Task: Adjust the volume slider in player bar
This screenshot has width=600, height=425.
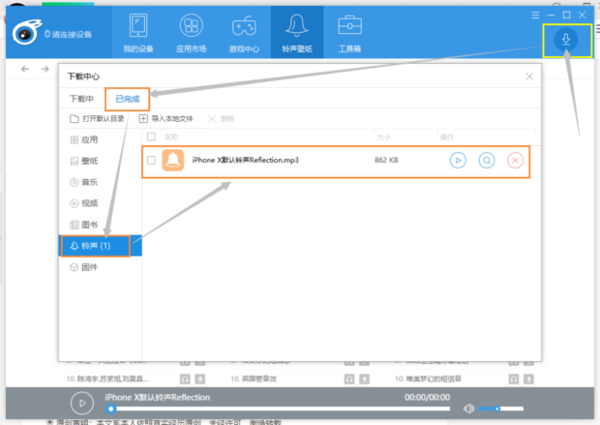Action: pyautogui.click(x=488, y=408)
